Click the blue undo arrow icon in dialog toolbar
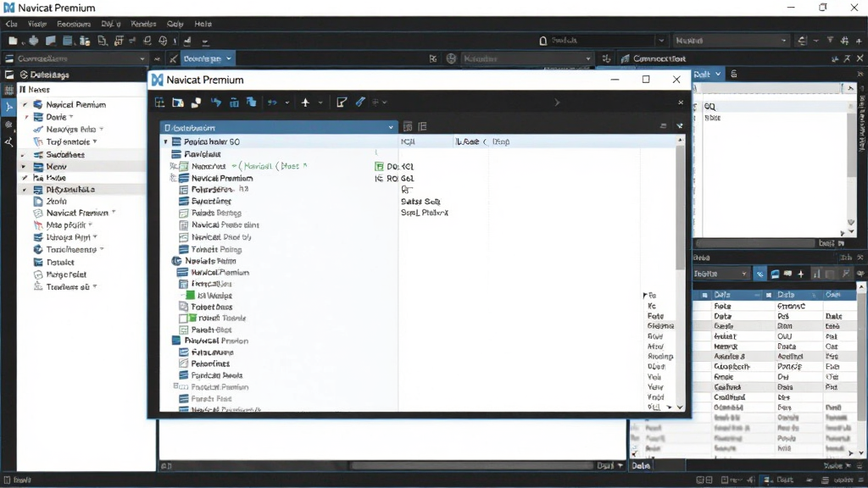 click(x=216, y=103)
